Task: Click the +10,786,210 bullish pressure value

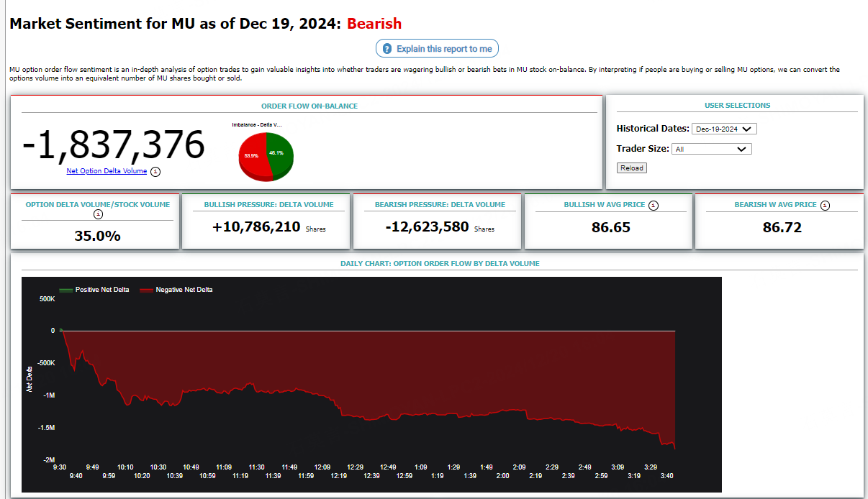Action: pos(256,227)
